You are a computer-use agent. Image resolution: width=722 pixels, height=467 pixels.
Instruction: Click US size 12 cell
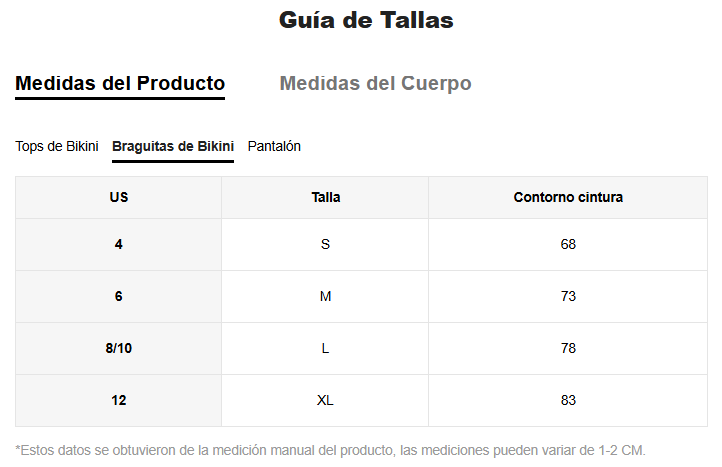pos(119,400)
